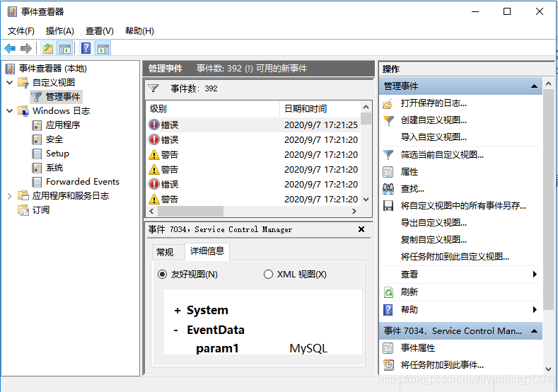558x392 pixels.
Task: Expand the 帮助 submenu in actions pane
Action: [x=535, y=309]
